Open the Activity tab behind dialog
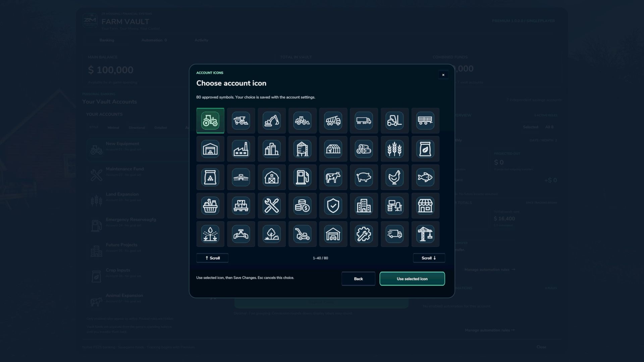Image resolution: width=644 pixels, height=362 pixels. (x=201, y=40)
